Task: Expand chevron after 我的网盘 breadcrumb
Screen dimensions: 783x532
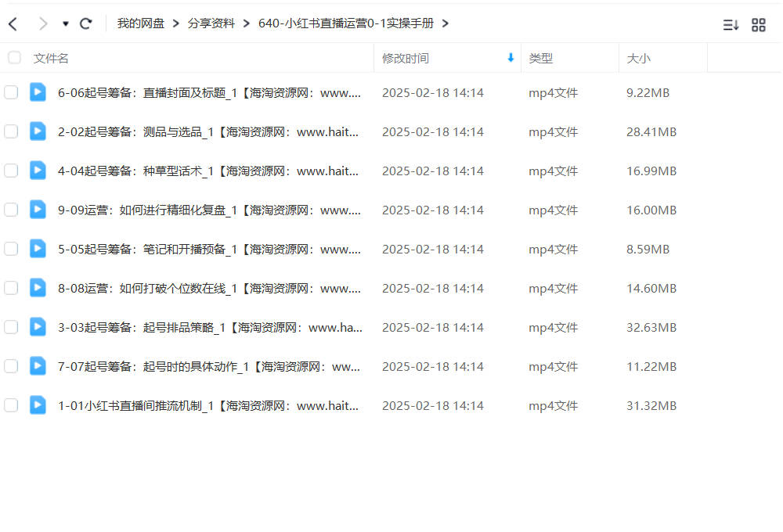Action: coord(175,23)
